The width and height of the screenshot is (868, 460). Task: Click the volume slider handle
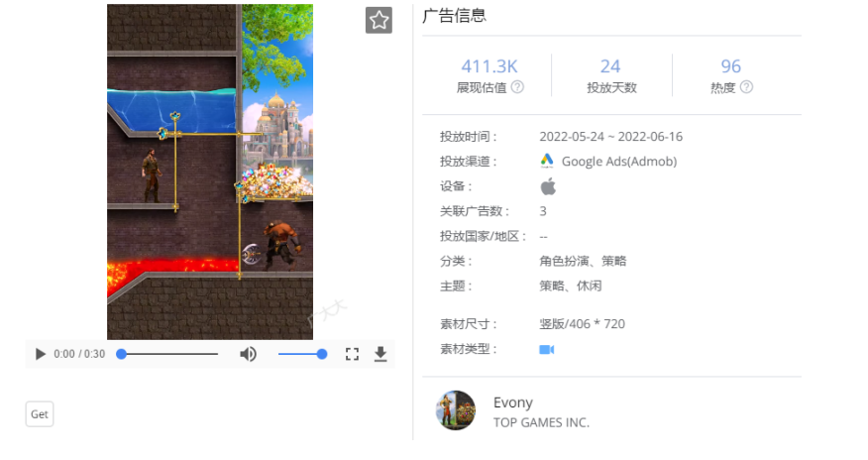[x=322, y=354]
